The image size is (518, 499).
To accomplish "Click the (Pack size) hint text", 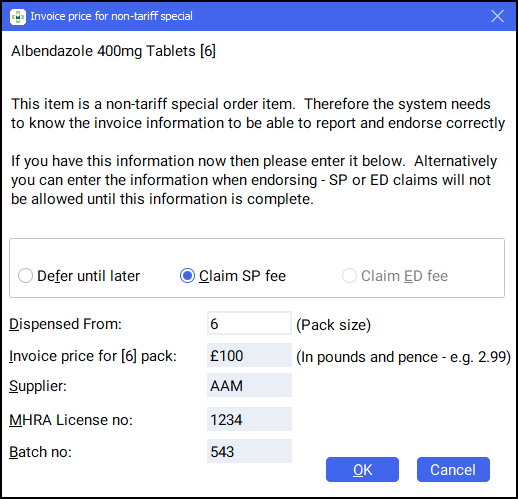I will pyautogui.click(x=333, y=324).
